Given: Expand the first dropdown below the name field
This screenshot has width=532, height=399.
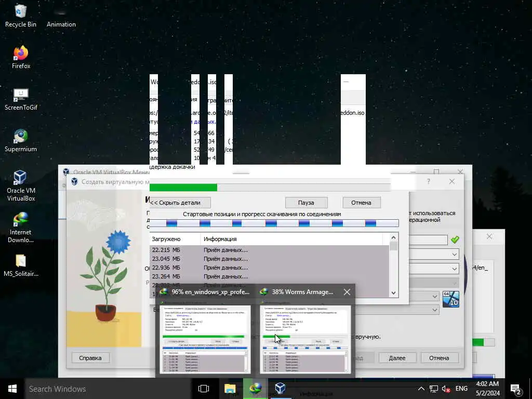Looking at the screenshot, I should (454, 254).
